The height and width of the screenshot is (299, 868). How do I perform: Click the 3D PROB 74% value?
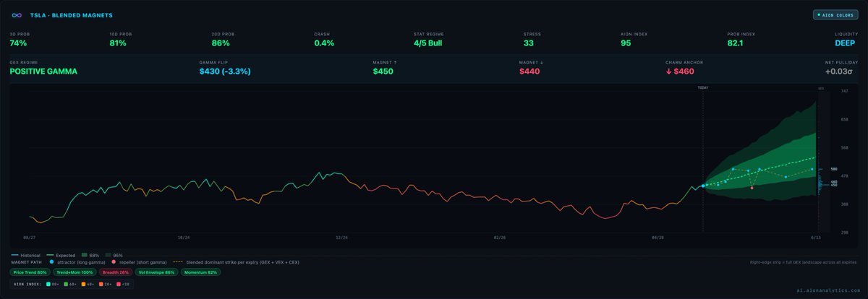(x=17, y=43)
